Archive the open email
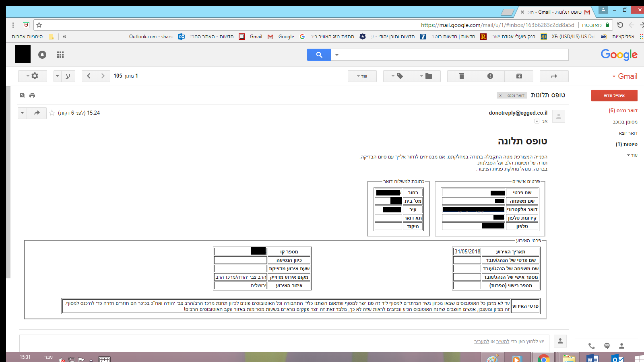This screenshot has width=644, height=362. tap(519, 76)
